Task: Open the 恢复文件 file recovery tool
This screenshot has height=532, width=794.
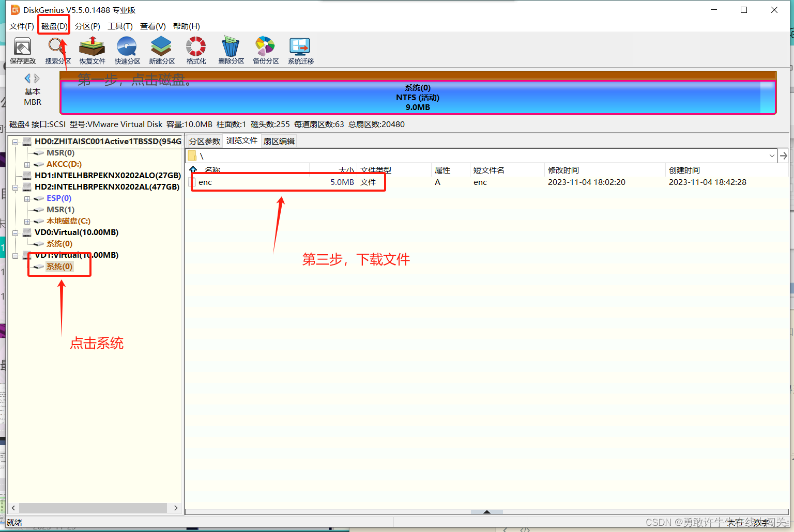Action: pos(91,50)
